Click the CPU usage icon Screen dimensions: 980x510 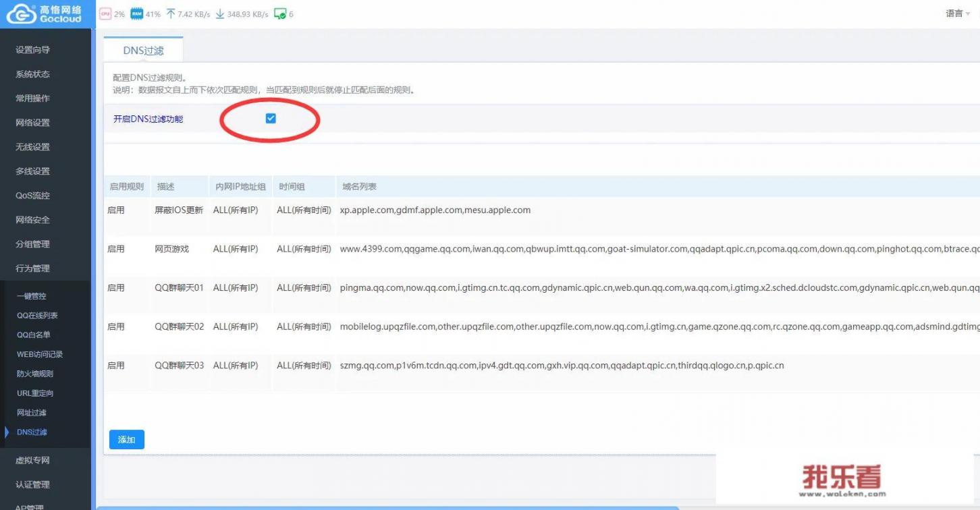coord(105,13)
